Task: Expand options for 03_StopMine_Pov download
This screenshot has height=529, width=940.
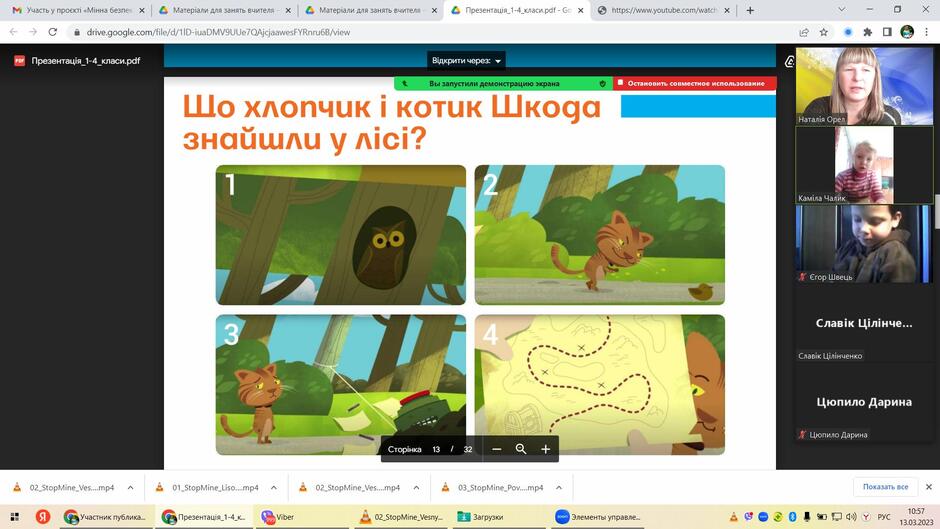Action: tap(559, 488)
